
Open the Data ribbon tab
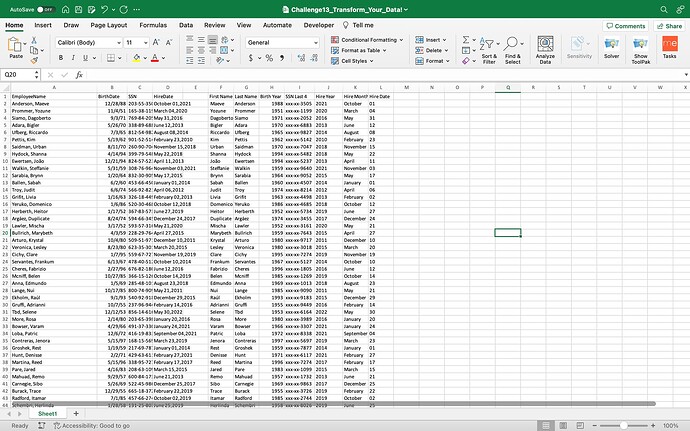pos(186,25)
